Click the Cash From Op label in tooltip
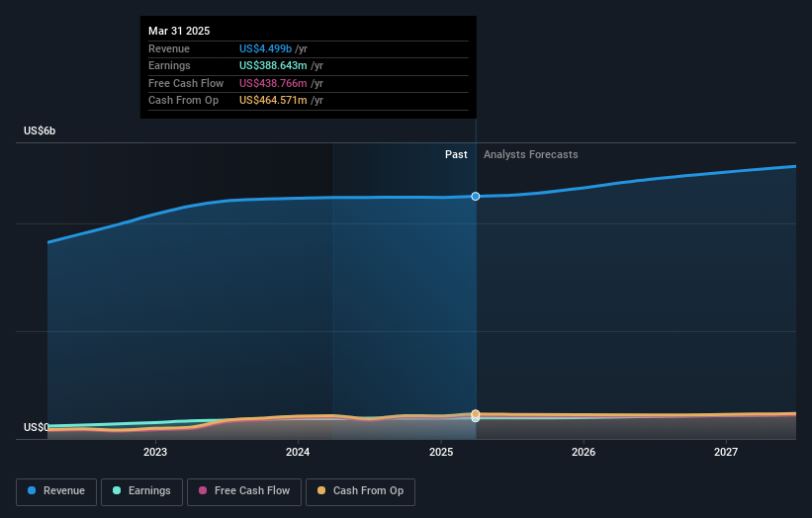 click(183, 101)
